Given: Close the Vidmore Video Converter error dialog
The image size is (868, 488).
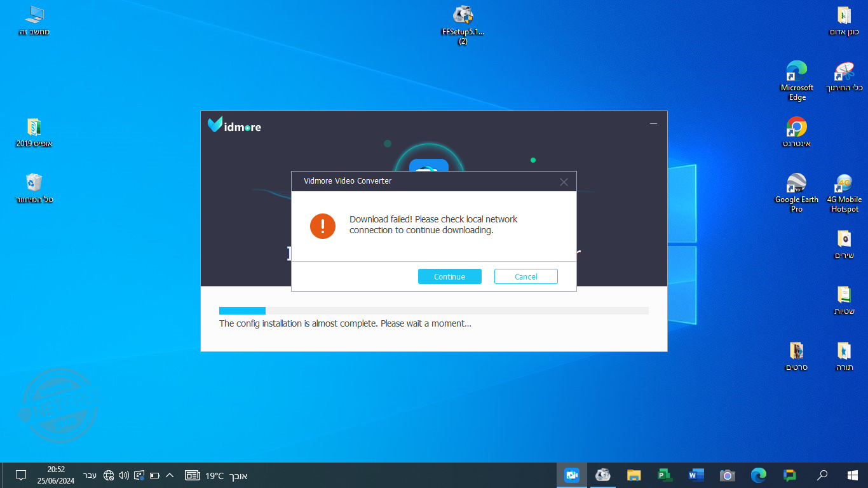Looking at the screenshot, I should [x=564, y=182].
